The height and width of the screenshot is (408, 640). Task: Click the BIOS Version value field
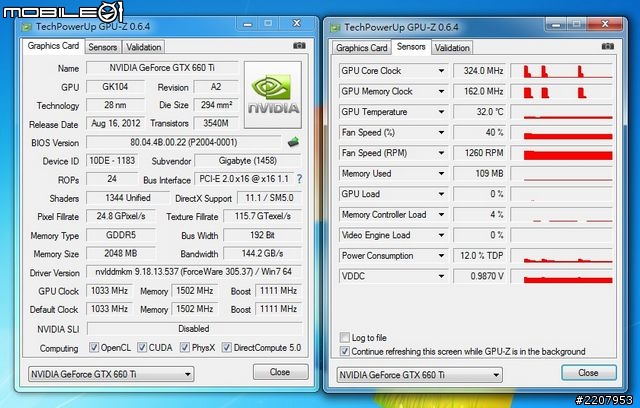coord(184,142)
